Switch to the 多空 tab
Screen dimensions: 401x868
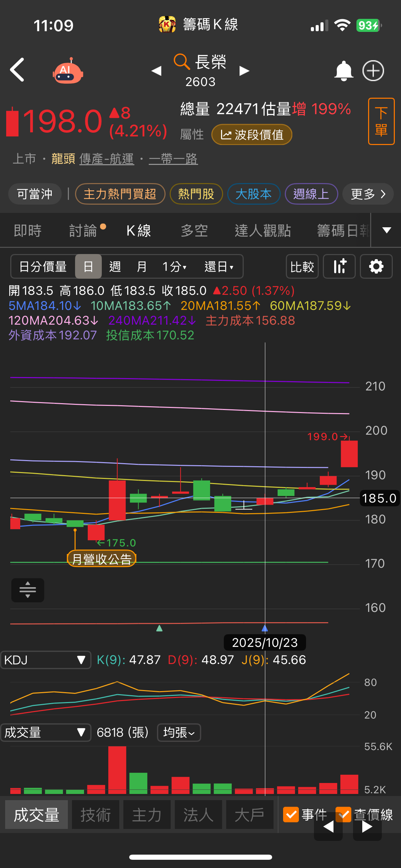[x=194, y=230]
